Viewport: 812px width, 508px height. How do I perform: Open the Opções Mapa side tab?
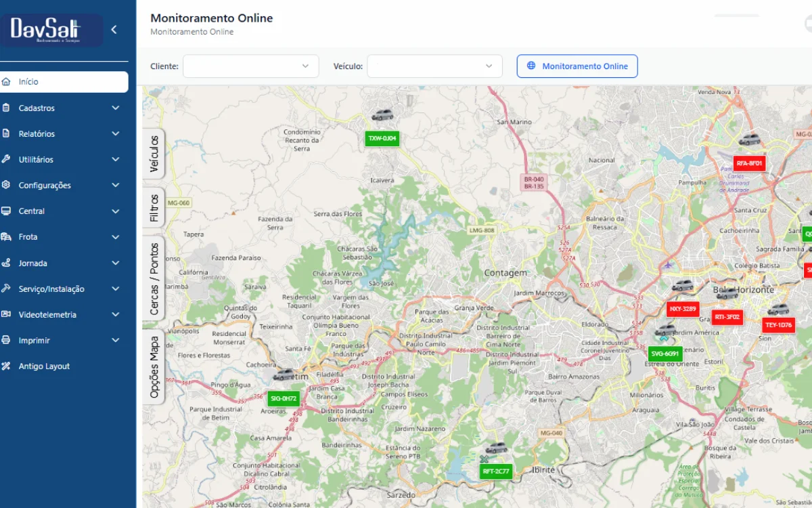(154, 367)
